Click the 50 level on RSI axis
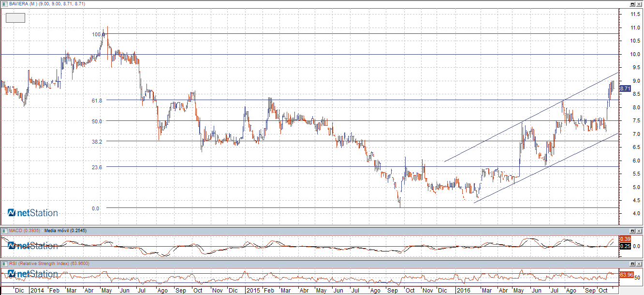Image resolution: width=644 pixels, height=295 pixels. [x=637, y=278]
